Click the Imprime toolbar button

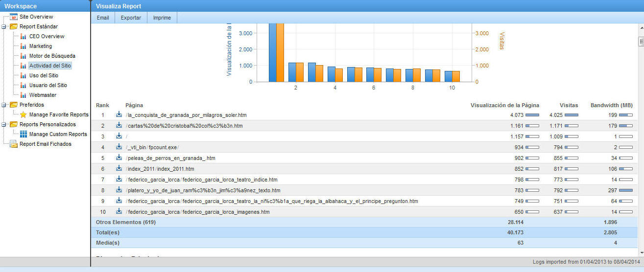pos(162,18)
